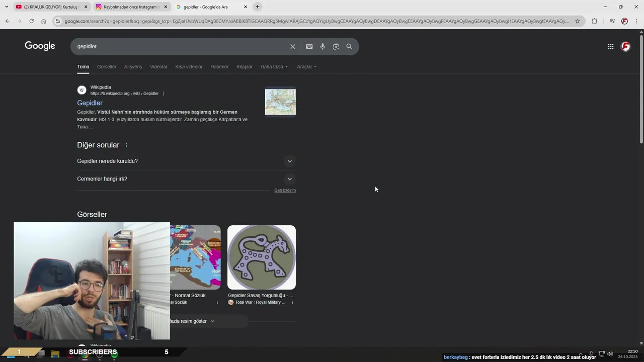The width and height of the screenshot is (644, 362).
Task: Search by image with the Lens icon
Action: [x=336, y=47]
